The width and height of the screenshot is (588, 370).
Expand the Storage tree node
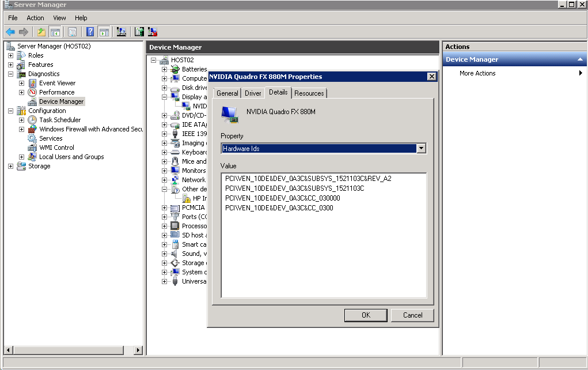(x=10, y=167)
